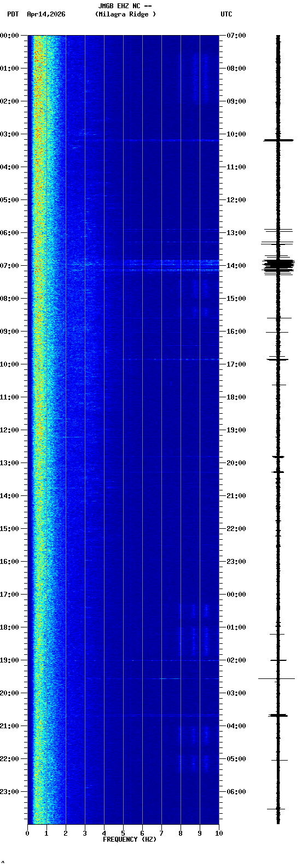Click the UTC time label '23:00'
302x868 pixels.
coord(236,562)
